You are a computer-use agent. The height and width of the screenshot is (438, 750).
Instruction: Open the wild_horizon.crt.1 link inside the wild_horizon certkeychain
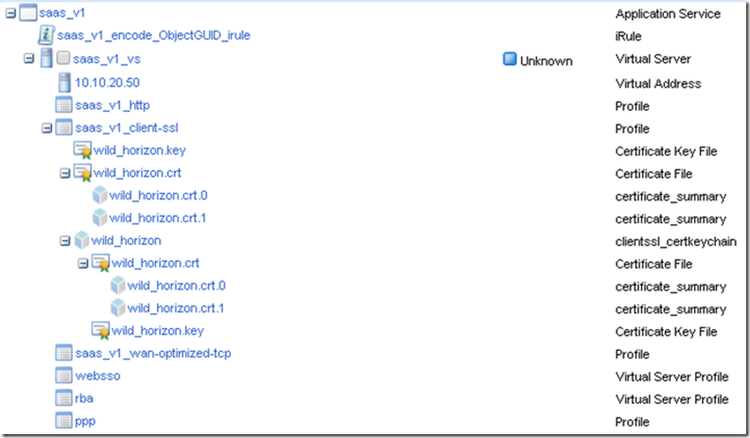[x=176, y=308]
